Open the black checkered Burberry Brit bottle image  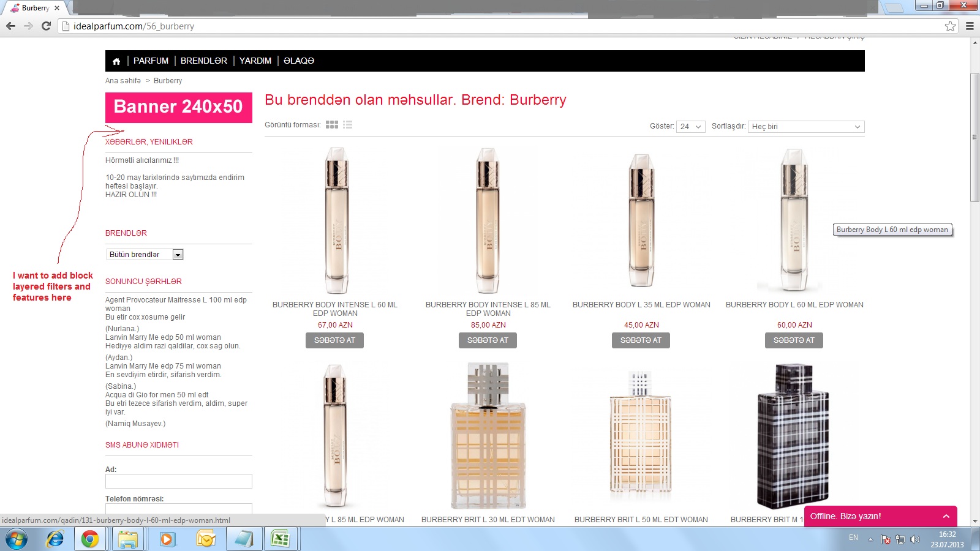pyautogui.click(x=793, y=435)
